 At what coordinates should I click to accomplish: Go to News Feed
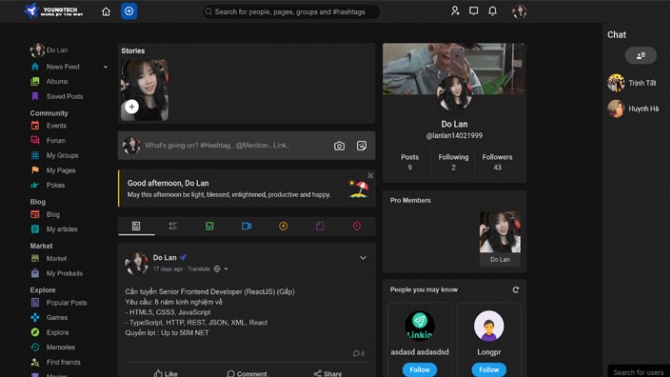click(63, 67)
